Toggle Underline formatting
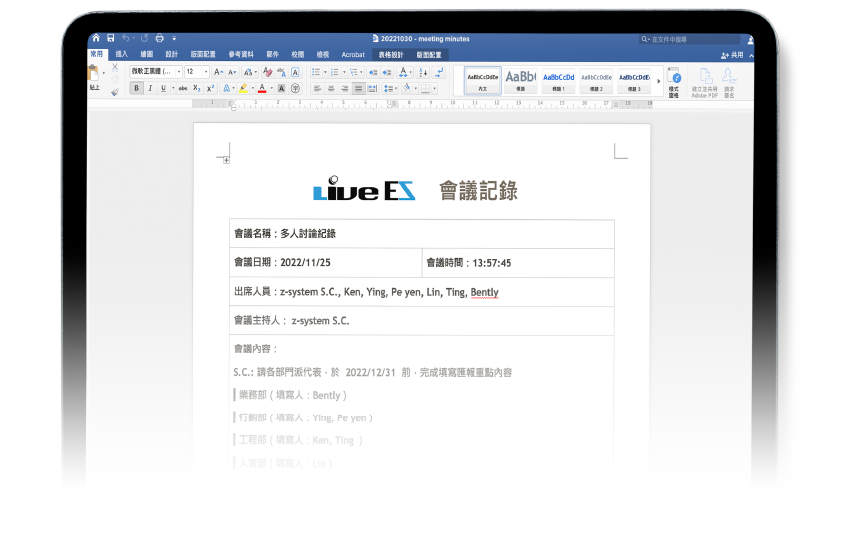This screenshot has width=842, height=555. click(163, 88)
